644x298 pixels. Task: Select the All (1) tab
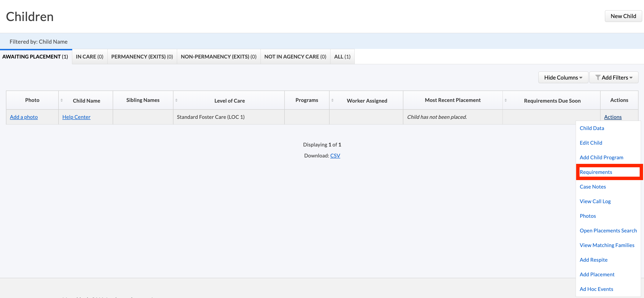[342, 57]
